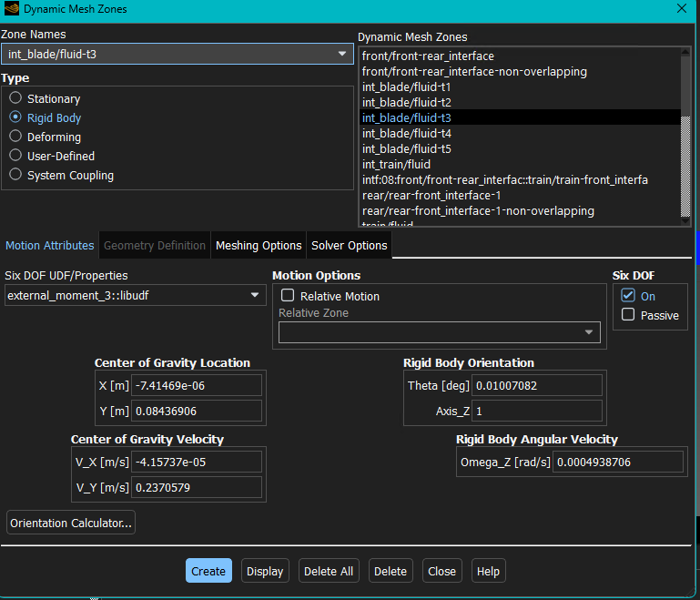The height and width of the screenshot is (600, 700).
Task: Toggle the Six DOF On checkbox
Action: [x=628, y=296]
